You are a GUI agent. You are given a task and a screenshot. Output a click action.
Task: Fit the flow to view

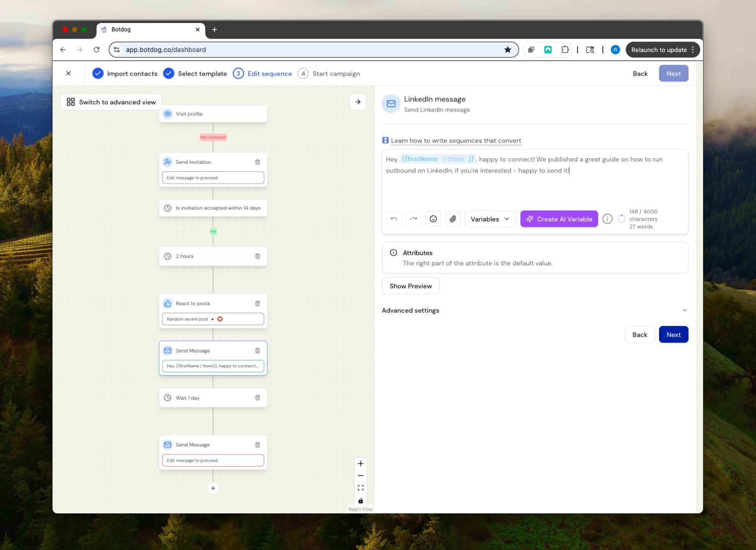pyautogui.click(x=360, y=488)
